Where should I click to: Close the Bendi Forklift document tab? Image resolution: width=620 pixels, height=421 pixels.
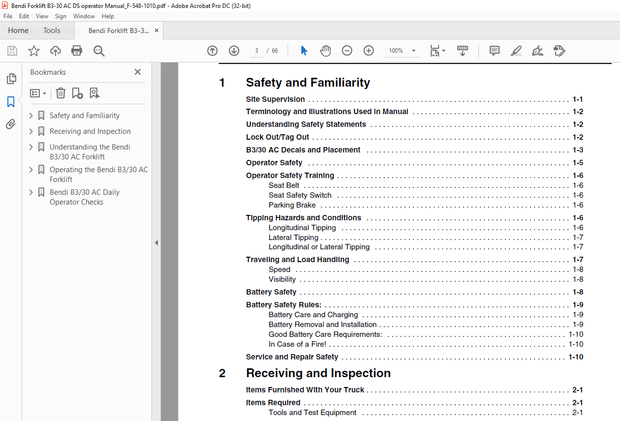pyautogui.click(x=157, y=30)
